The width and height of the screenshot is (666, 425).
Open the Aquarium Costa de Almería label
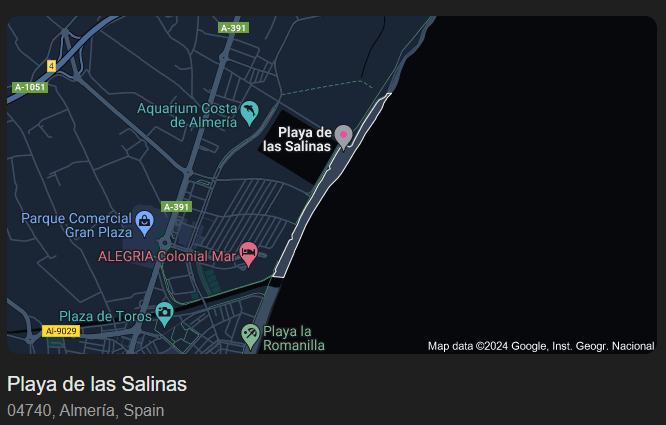(187, 115)
